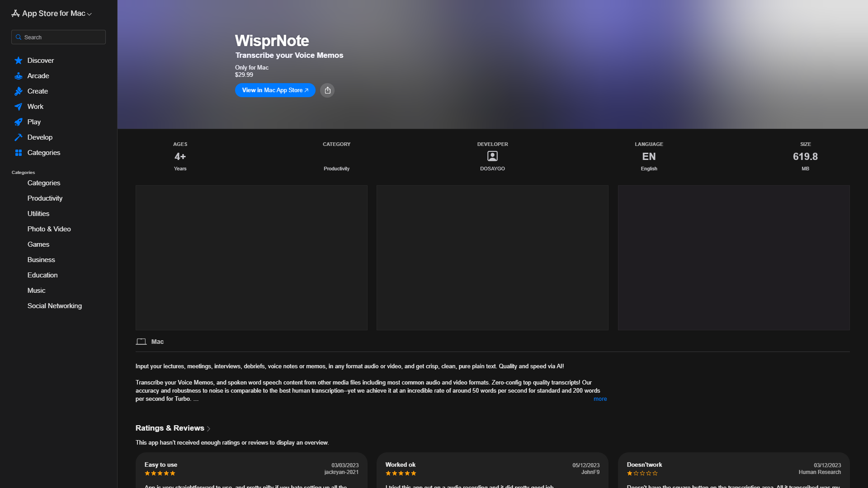Open the 'Doesn'twork' review card
Image resolution: width=868 pixels, height=488 pixels.
point(734,470)
